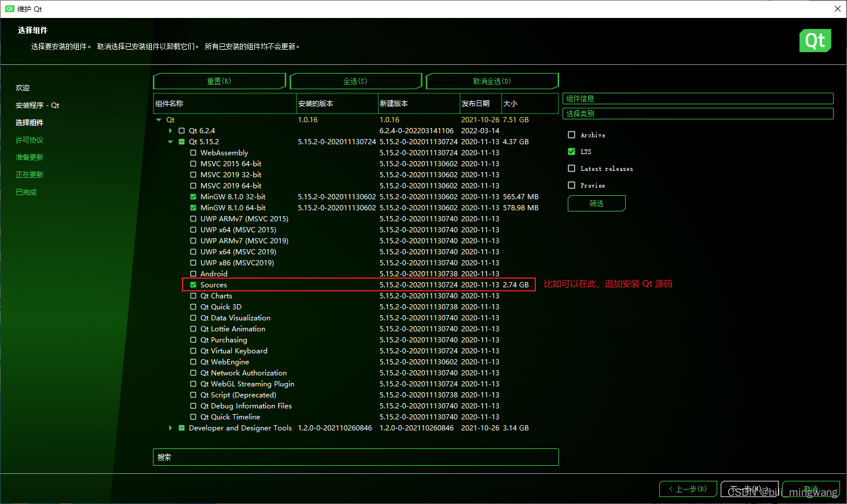The height and width of the screenshot is (504, 847).
Task: Click 取消全选(D) deselect all button
Action: tap(492, 81)
